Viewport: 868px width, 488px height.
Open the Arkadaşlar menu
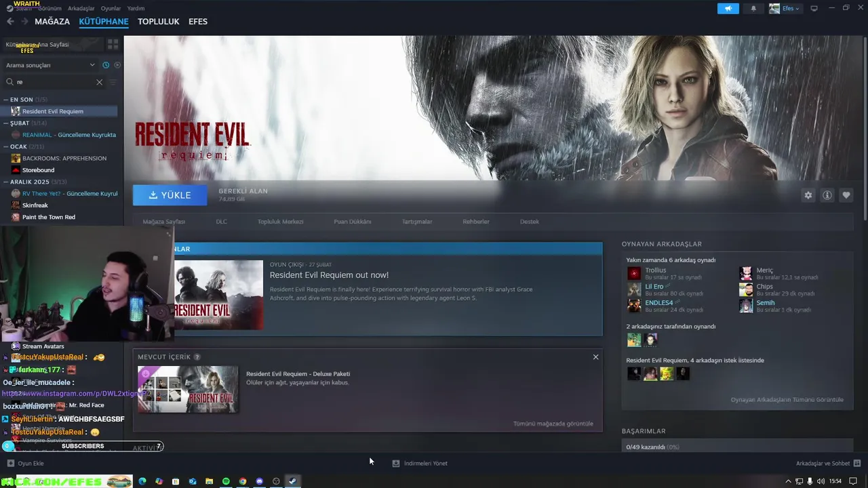pos(81,9)
